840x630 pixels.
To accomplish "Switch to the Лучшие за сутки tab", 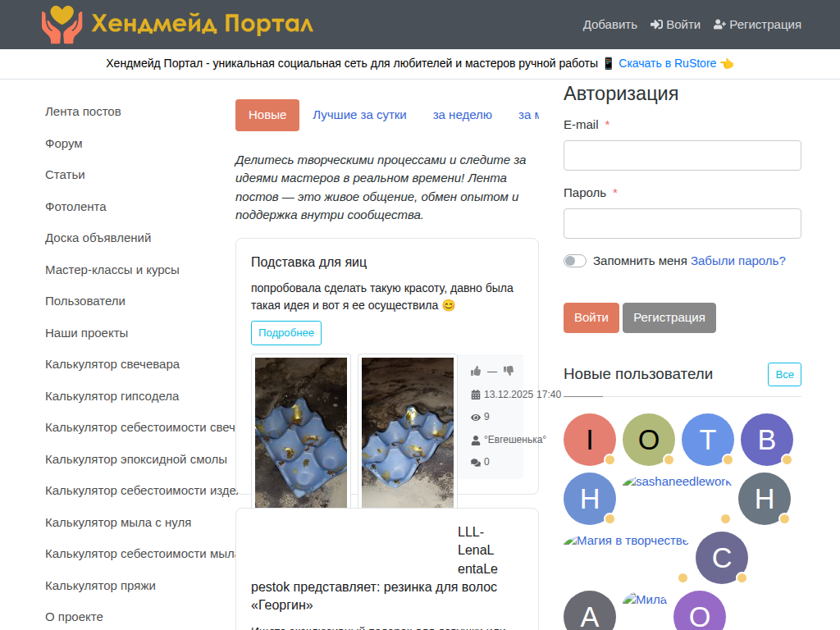I will tap(359, 115).
